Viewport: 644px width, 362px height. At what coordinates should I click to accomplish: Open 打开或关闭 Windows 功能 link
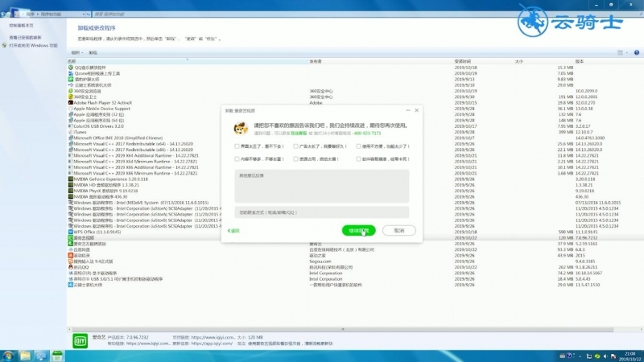[33, 46]
